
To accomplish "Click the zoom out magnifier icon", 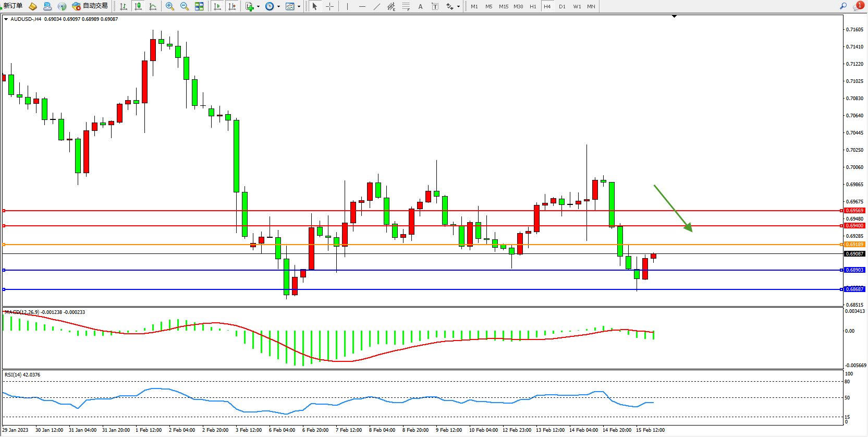I will [184, 6].
